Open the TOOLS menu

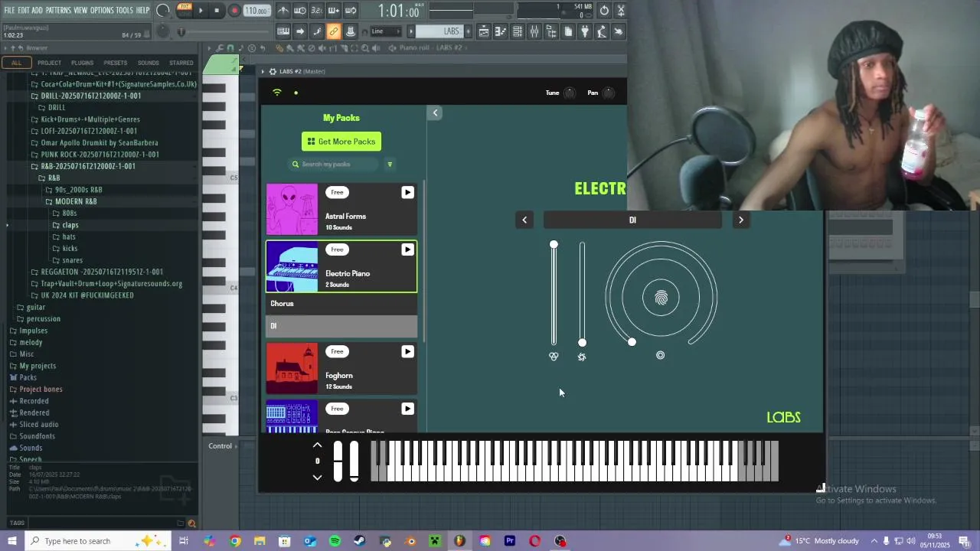(x=125, y=10)
